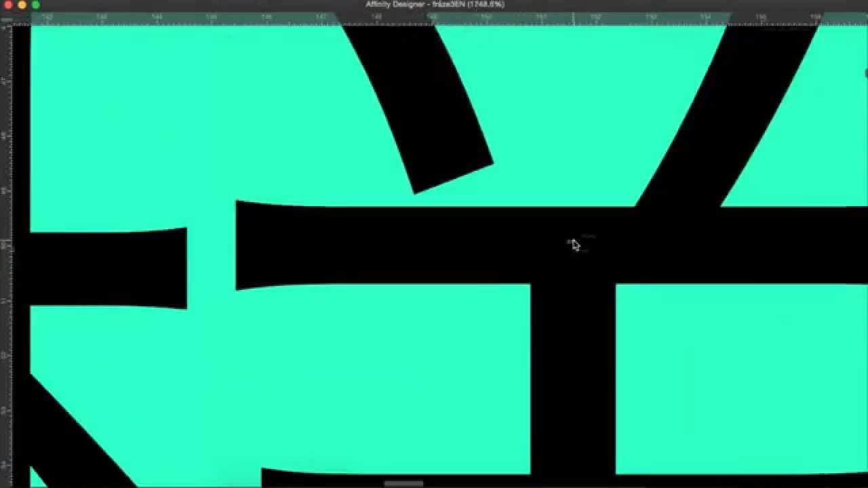868x488 pixels.
Task: Close the Affinity Designer window
Action: [x=9, y=5]
